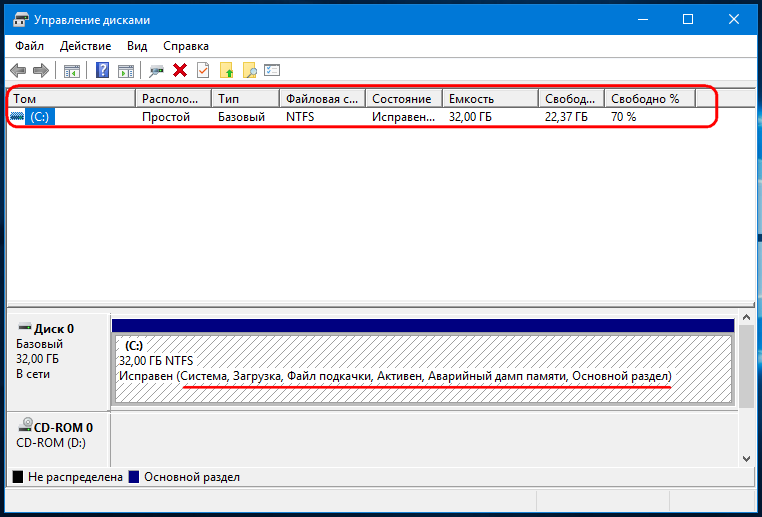Click the Исправен... status cell
The width and height of the screenshot is (762, 517).
point(403,117)
